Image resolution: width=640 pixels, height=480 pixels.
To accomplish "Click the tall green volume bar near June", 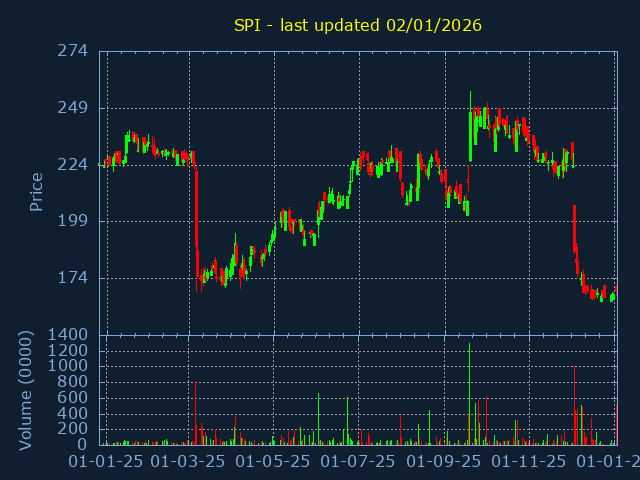I will (319, 418).
